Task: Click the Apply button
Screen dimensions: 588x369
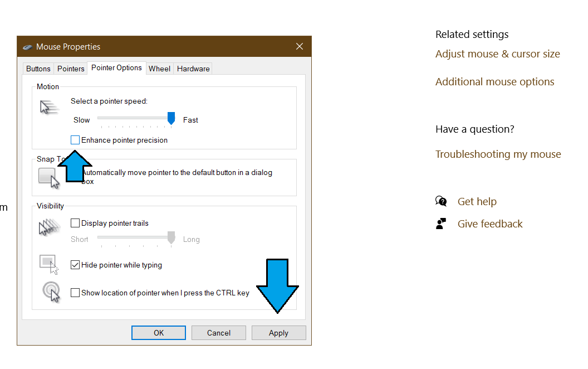Action: (x=278, y=333)
